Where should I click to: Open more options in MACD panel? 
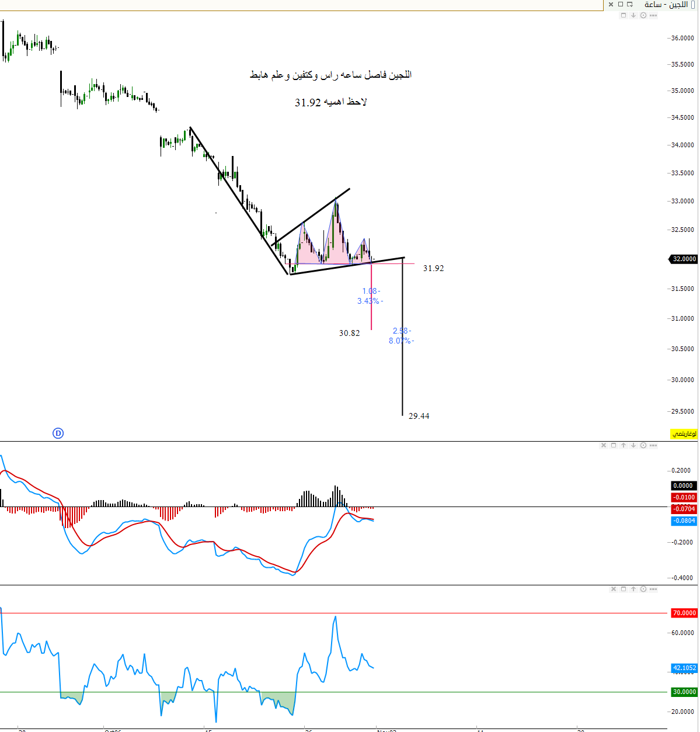tap(653, 445)
